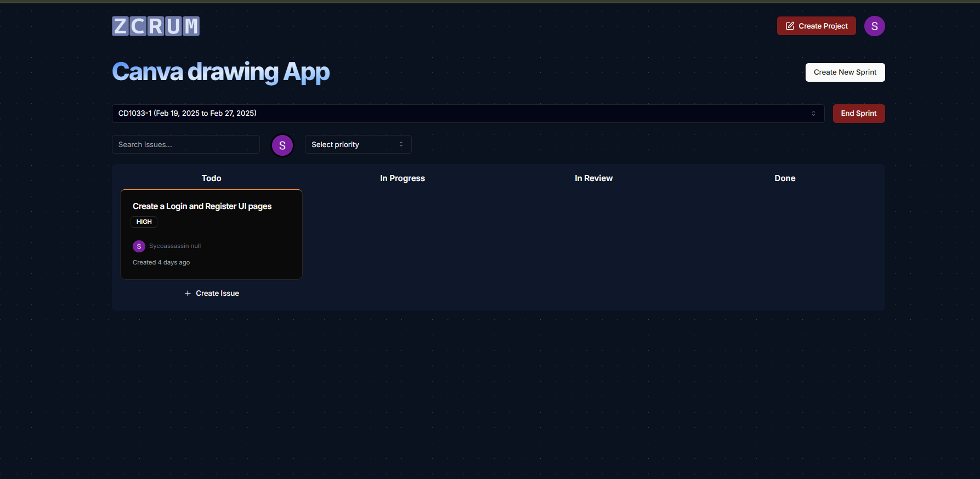This screenshot has height=479, width=980.
Task: Click the Done column header
Action: click(x=785, y=178)
